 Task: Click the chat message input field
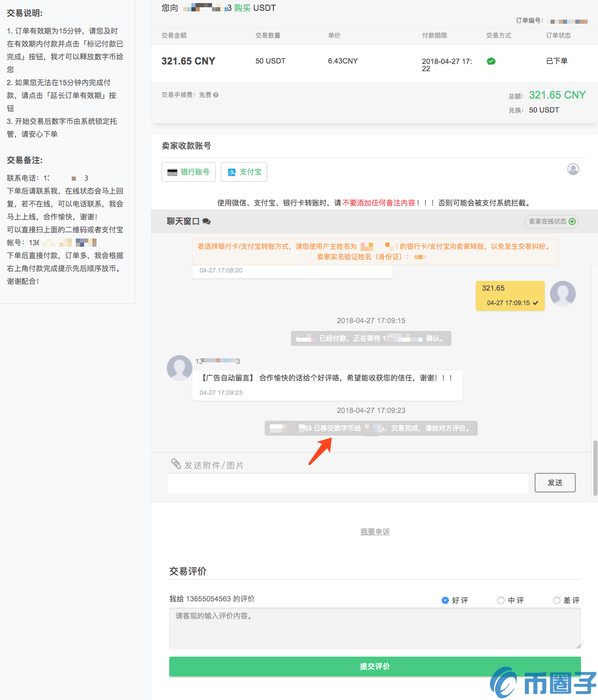tap(348, 483)
